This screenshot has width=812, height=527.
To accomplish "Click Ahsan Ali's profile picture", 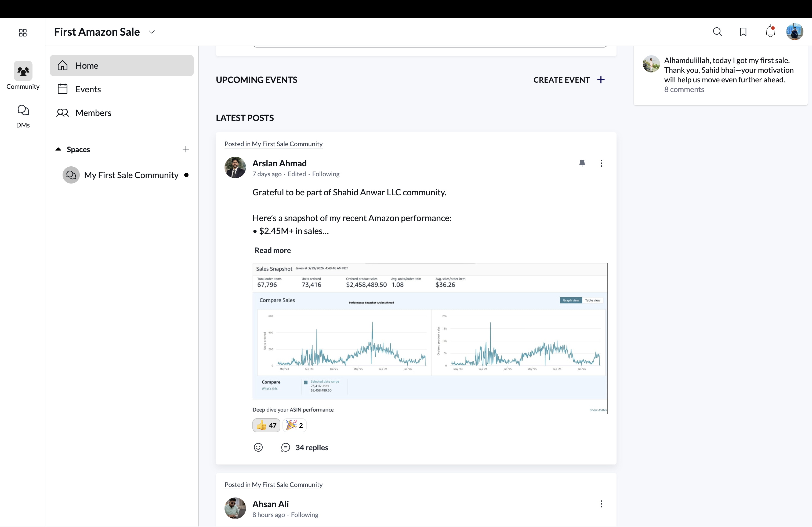I will tap(235, 508).
